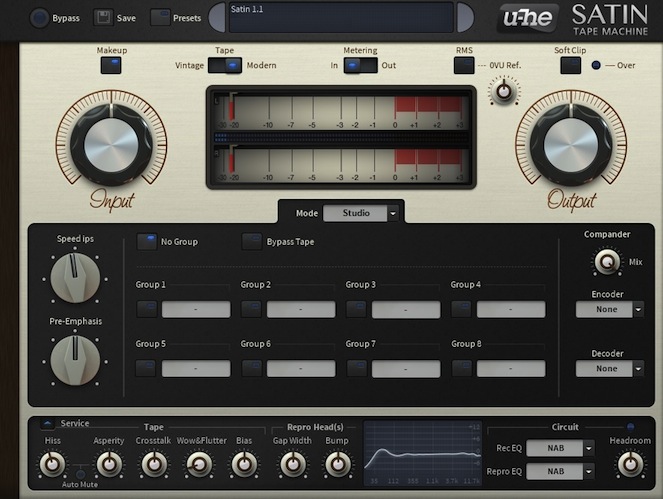Toggle the No Group button

tap(147, 241)
